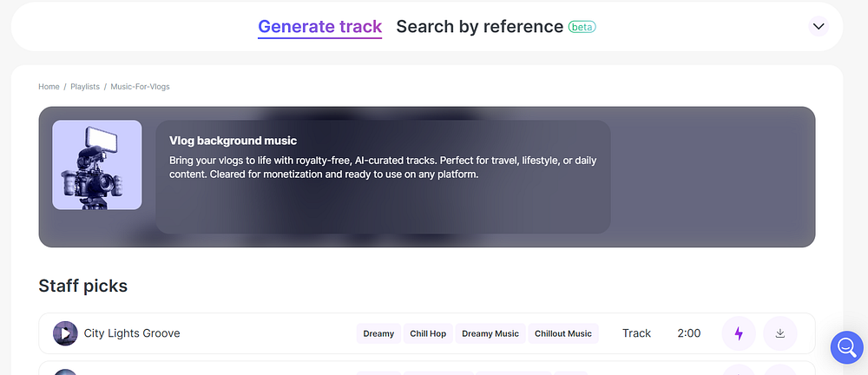Open the blue search bubble icon
Viewport: 868px width, 375px height.
click(846, 347)
